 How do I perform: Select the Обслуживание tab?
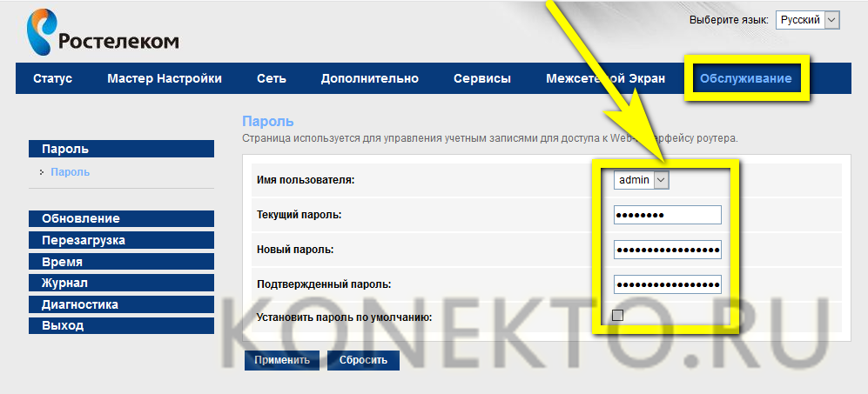tap(745, 78)
